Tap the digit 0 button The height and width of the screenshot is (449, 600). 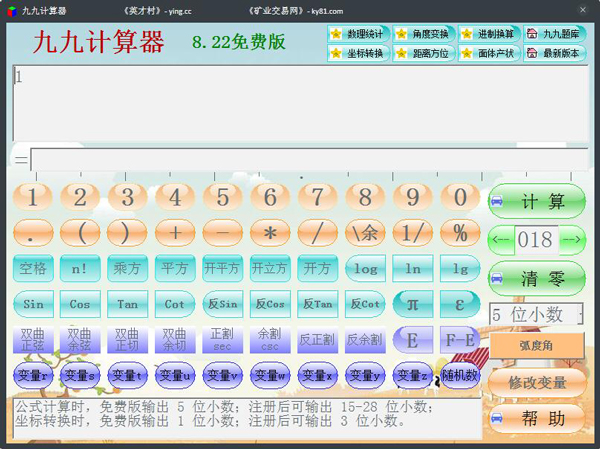[x=460, y=197]
